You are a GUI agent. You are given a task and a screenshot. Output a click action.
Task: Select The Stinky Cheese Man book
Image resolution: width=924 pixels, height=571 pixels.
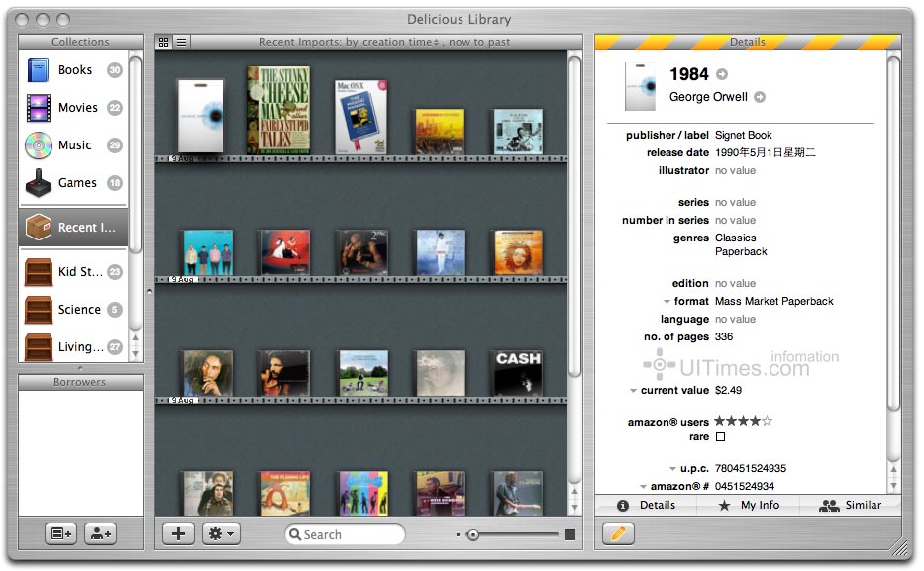click(x=278, y=110)
